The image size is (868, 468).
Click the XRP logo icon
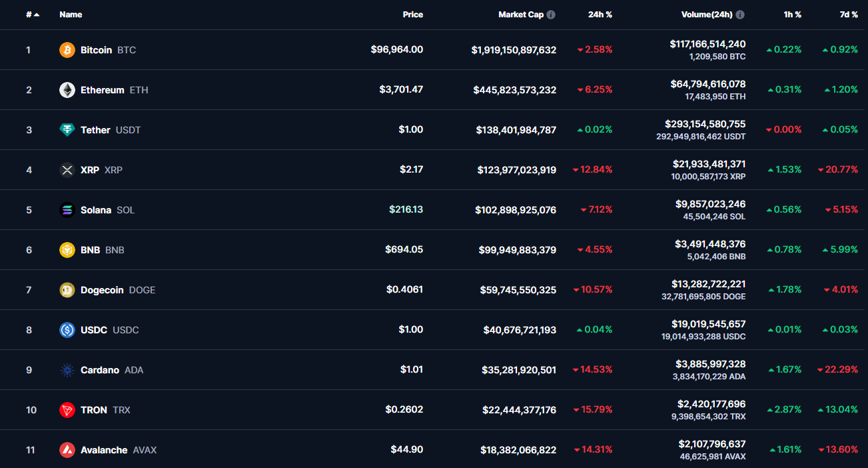(67, 170)
